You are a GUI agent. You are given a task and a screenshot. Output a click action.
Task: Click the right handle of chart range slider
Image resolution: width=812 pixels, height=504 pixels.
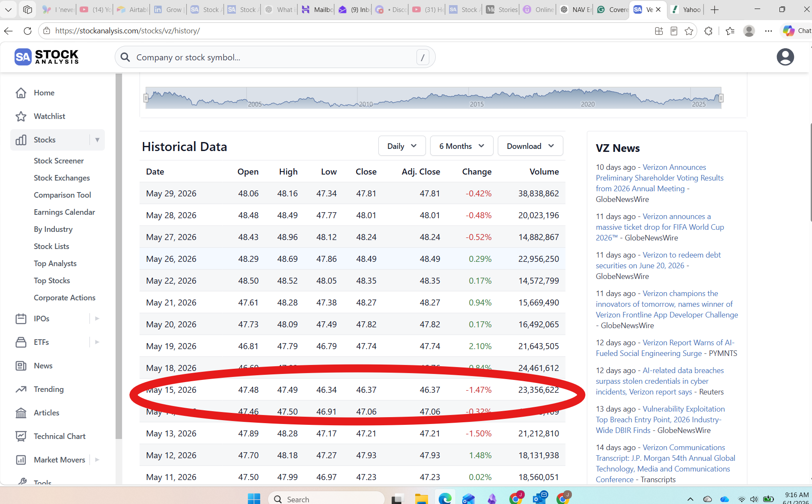721,98
